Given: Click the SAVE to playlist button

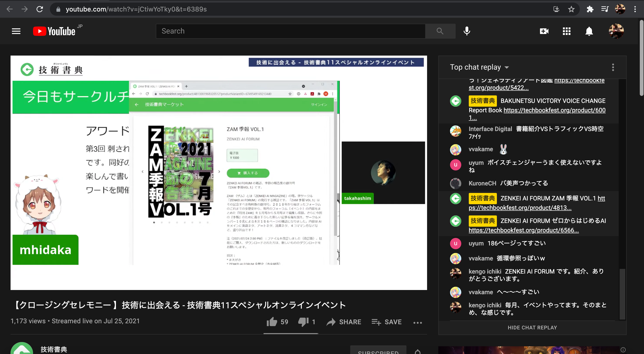Looking at the screenshot, I should click(387, 322).
